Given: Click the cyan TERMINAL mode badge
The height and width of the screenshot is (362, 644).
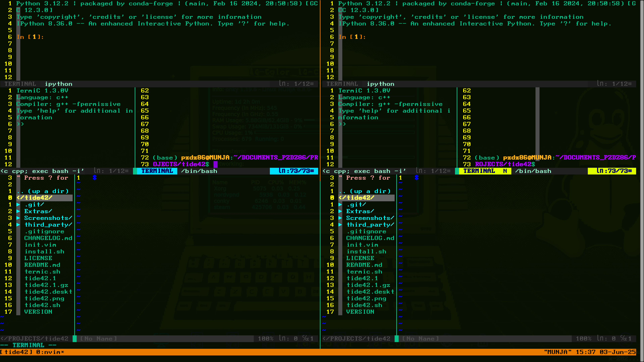Looking at the screenshot, I should click(157, 171).
